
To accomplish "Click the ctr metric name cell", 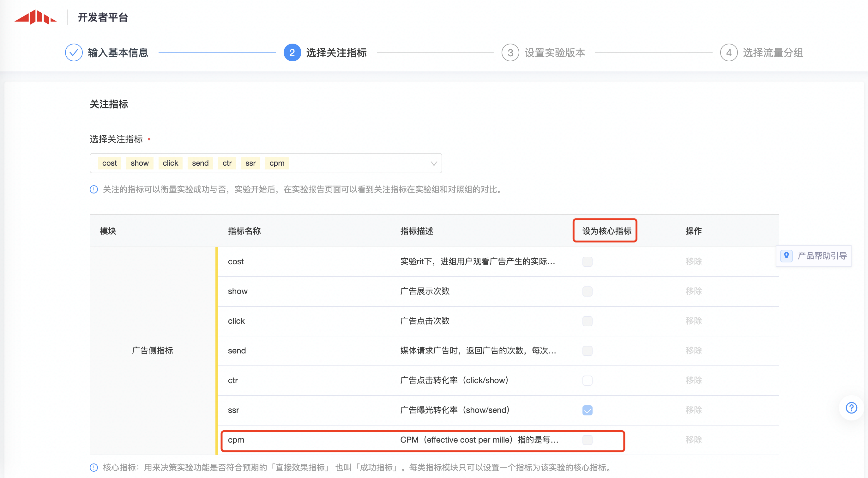I will point(233,380).
